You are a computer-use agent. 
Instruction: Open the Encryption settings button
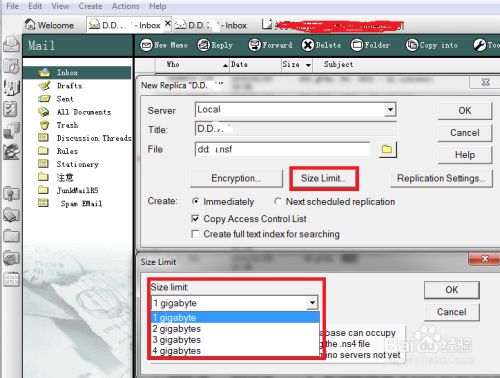236,178
